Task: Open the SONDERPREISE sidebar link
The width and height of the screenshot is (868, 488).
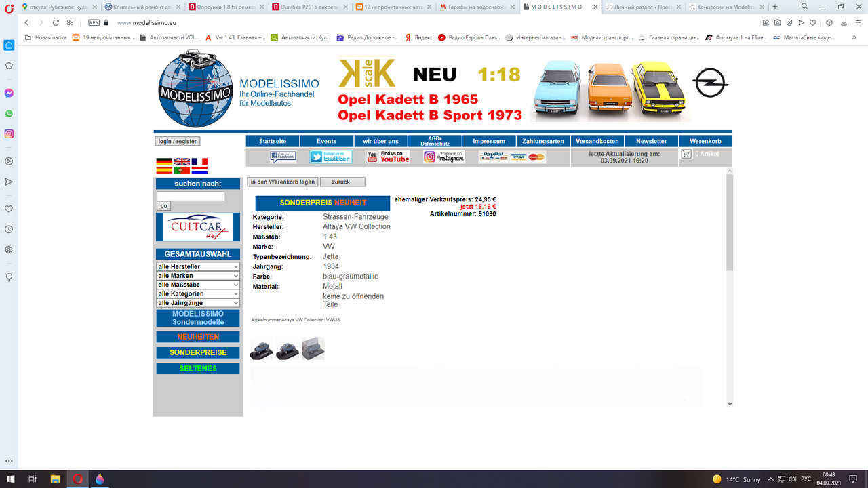Action: [x=198, y=352]
